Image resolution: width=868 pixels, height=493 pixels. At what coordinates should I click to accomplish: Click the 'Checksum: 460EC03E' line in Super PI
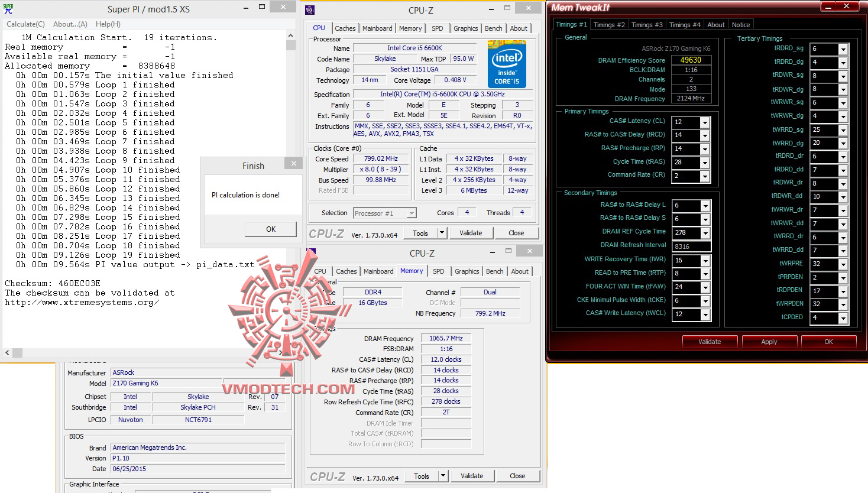point(53,284)
